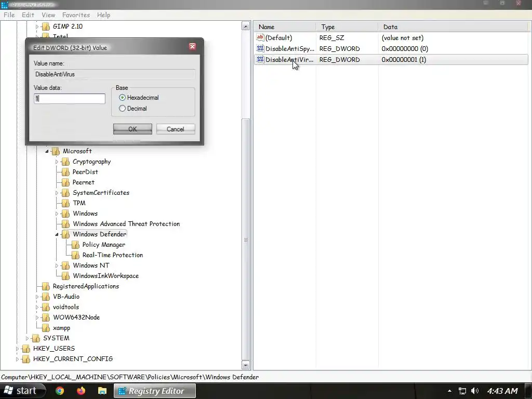This screenshot has height=399, width=532.
Task: Launch Chrome from the taskbar
Action: pos(60,391)
